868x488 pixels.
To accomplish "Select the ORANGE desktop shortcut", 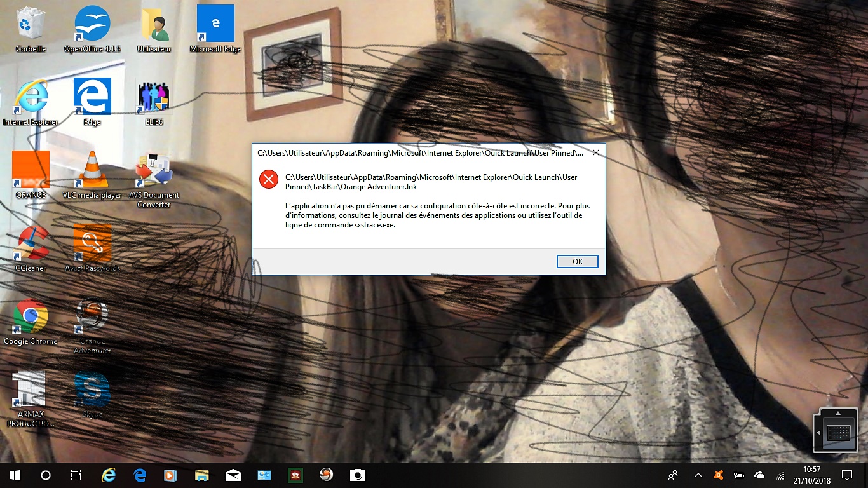I will [31, 175].
